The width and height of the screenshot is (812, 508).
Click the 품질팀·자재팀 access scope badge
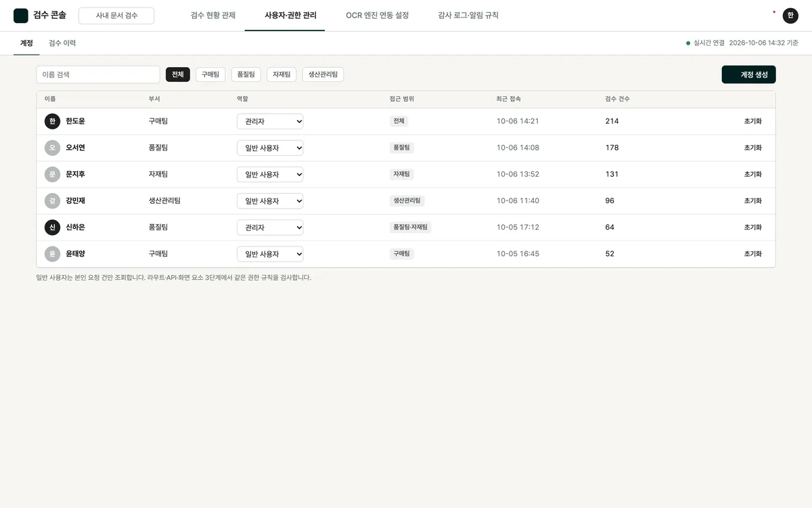click(x=411, y=228)
